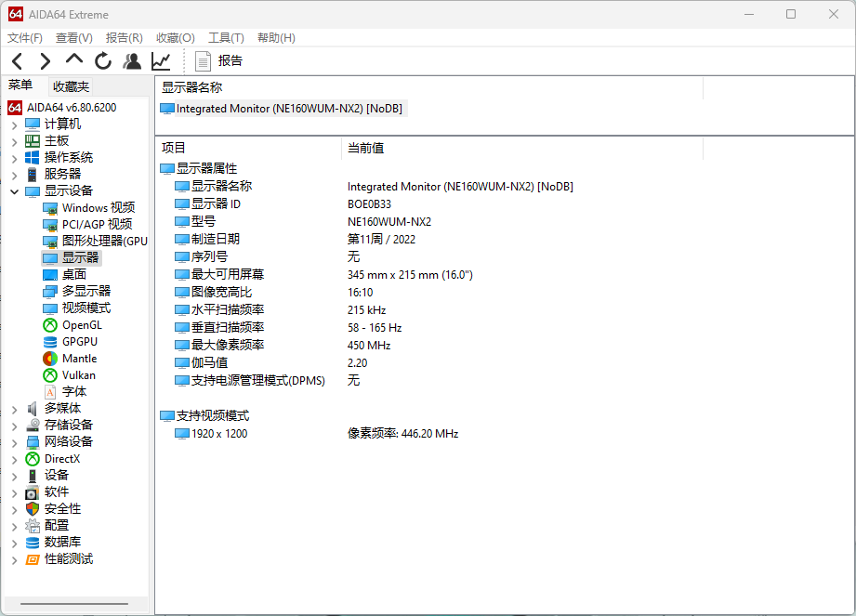
Task: Click the 服务器 server icon
Action: [x=33, y=175]
